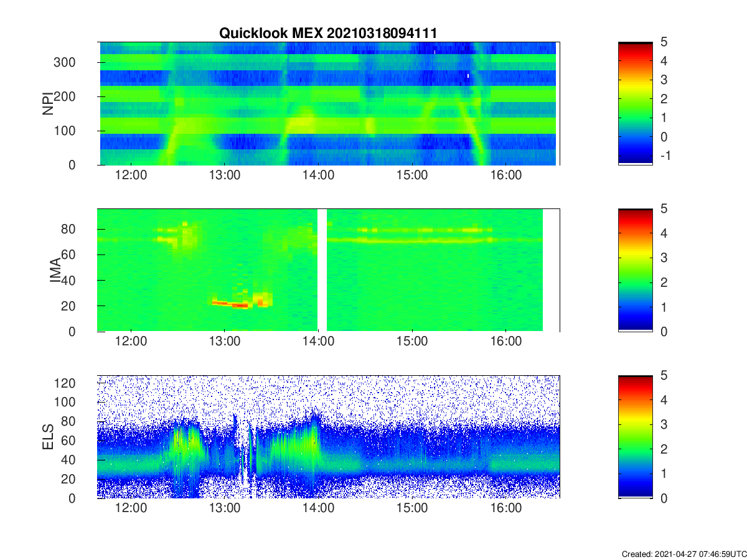
Task: Click the red streak in the IMA plot
Action: (x=231, y=304)
